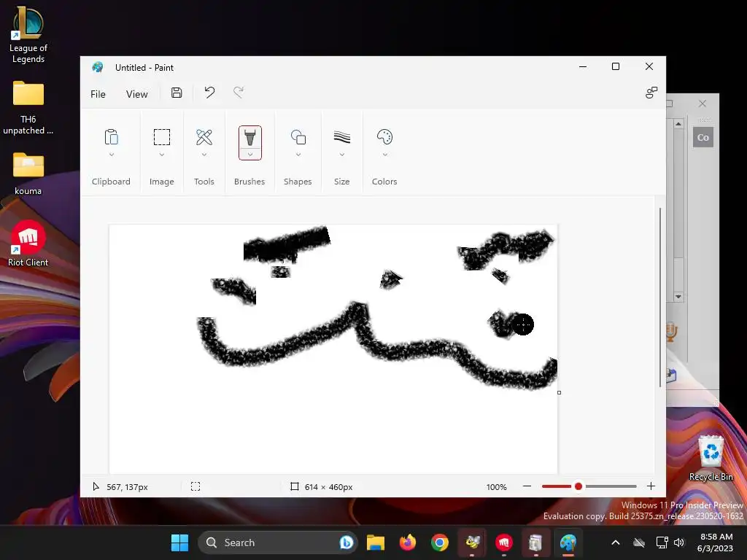Open the Bing icon in the search box
The height and width of the screenshot is (560, 747).
347,542
